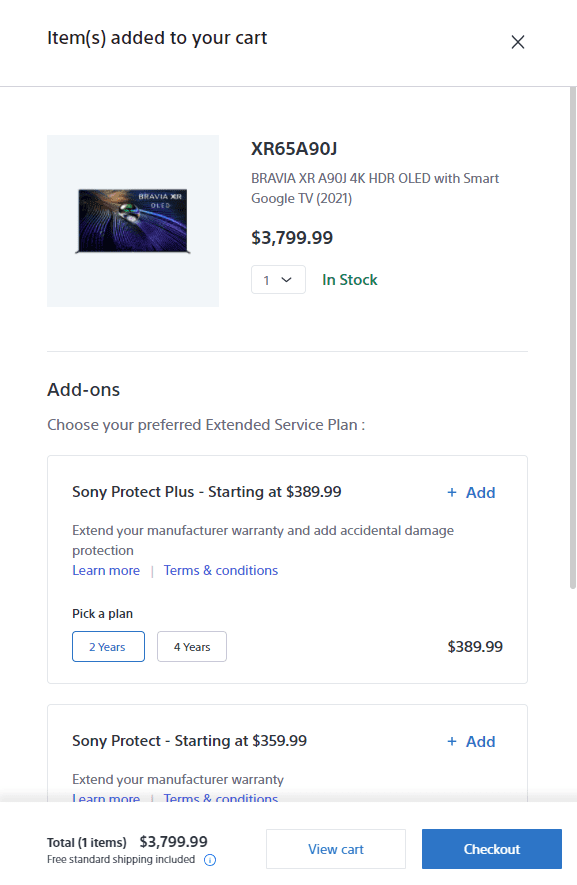The width and height of the screenshot is (577, 885).
Task: Open Terms & conditions for Protect Plus
Action: pos(221,571)
